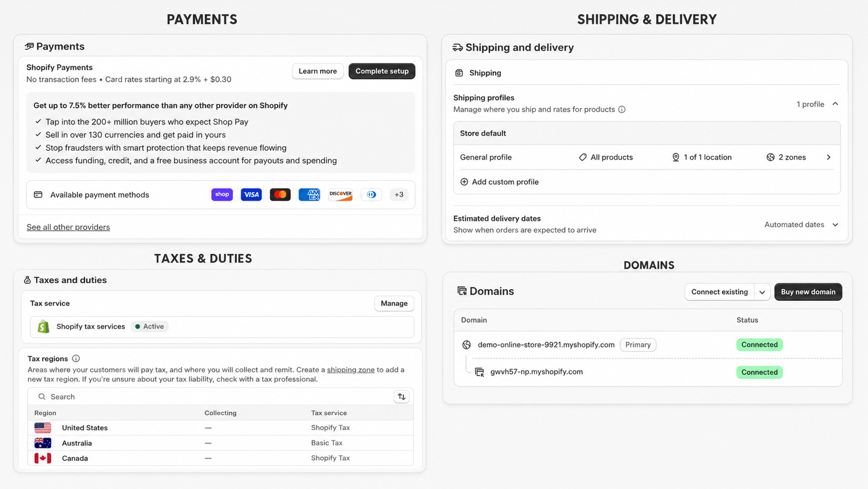Click the Store default heading
868x489 pixels.
[483, 133]
